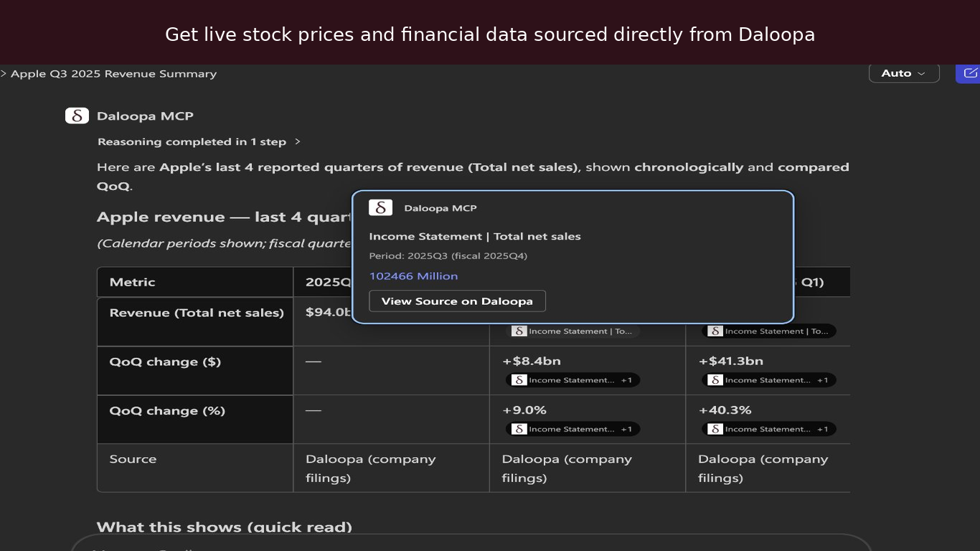The image size is (980, 551).
Task: Open the new chat compose icon
Action: pyautogui.click(x=969, y=73)
